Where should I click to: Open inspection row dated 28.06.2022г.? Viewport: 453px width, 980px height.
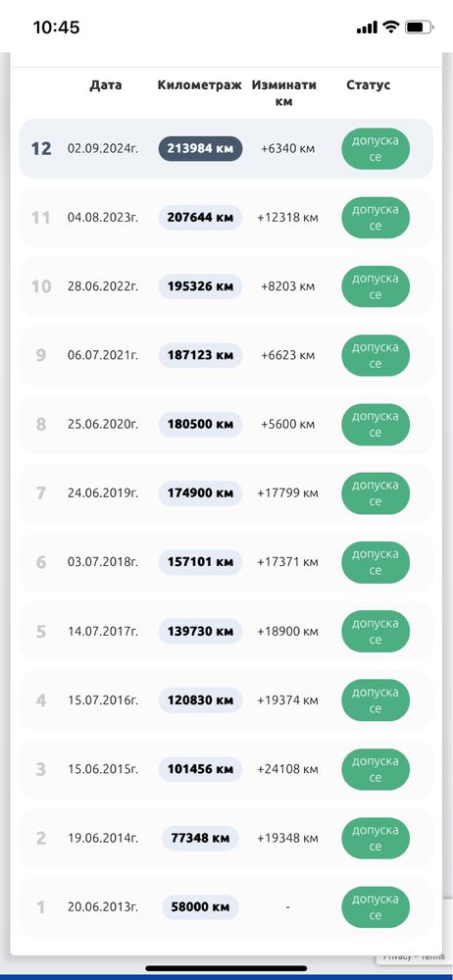point(226,286)
